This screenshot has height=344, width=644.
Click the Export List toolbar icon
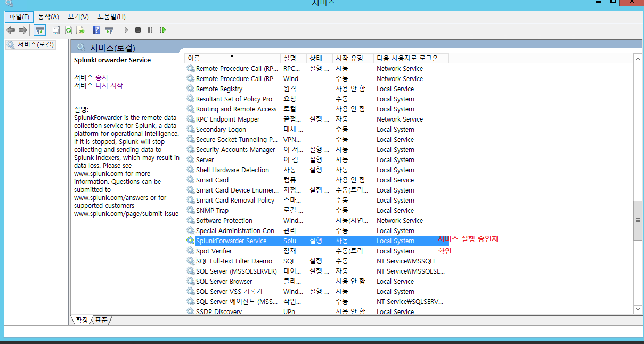(x=80, y=30)
